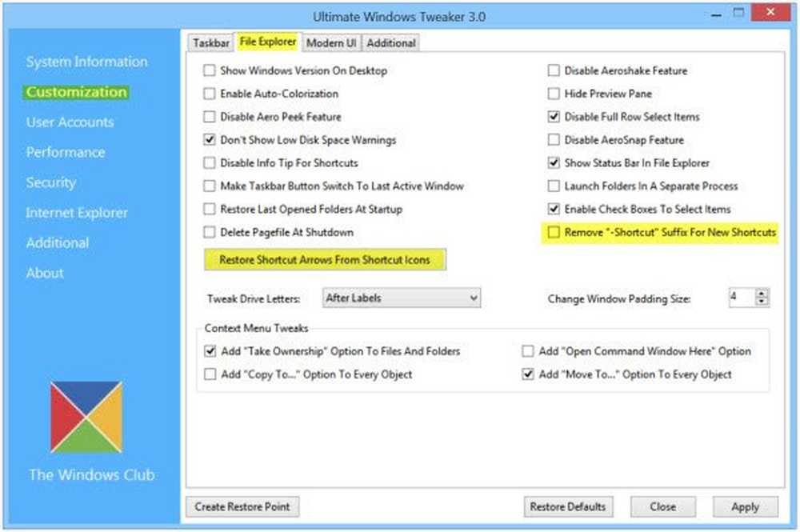Open System Information section

coord(86,62)
